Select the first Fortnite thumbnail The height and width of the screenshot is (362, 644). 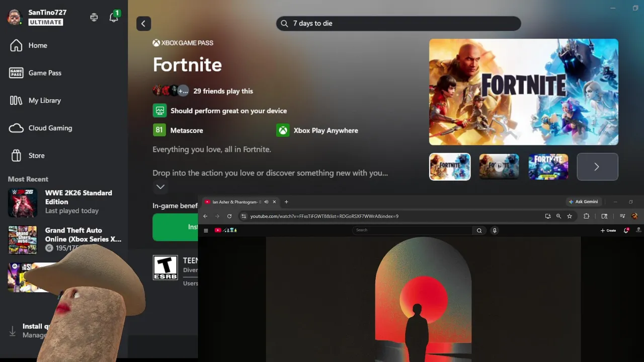pos(450,166)
